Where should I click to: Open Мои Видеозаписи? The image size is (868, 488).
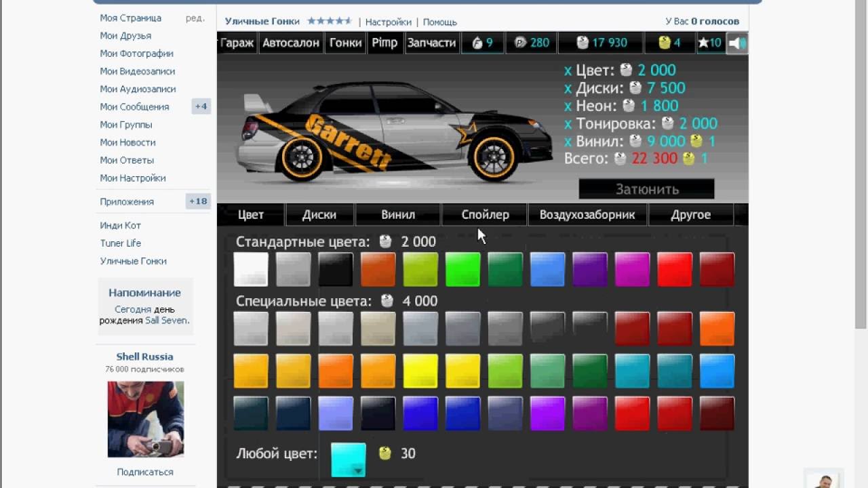click(138, 71)
